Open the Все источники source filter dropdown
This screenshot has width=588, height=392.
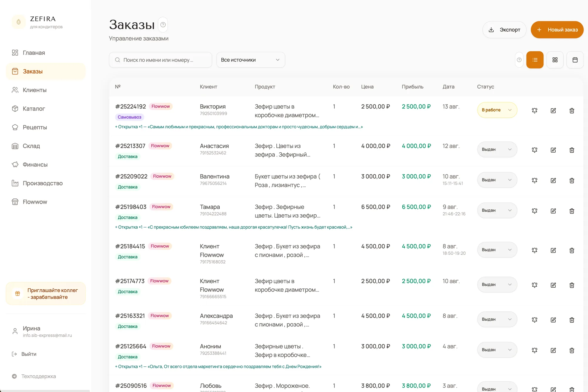[250, 60]
